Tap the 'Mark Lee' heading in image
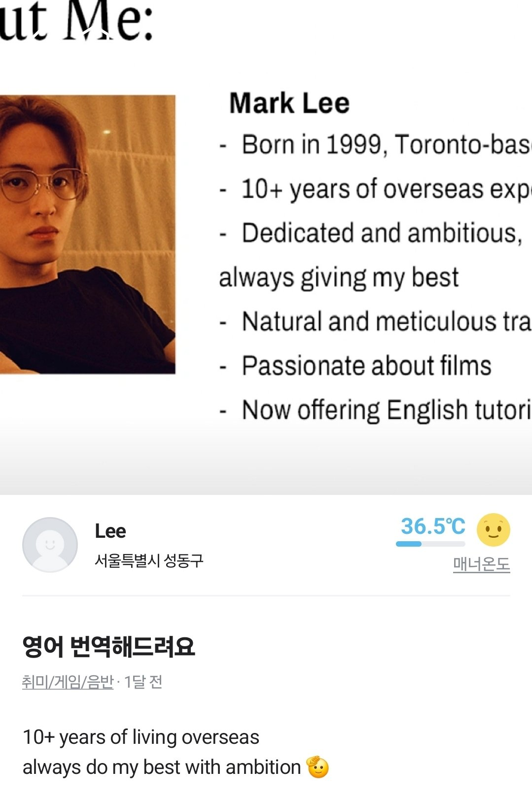532x801 pixels. click(289, 104)
